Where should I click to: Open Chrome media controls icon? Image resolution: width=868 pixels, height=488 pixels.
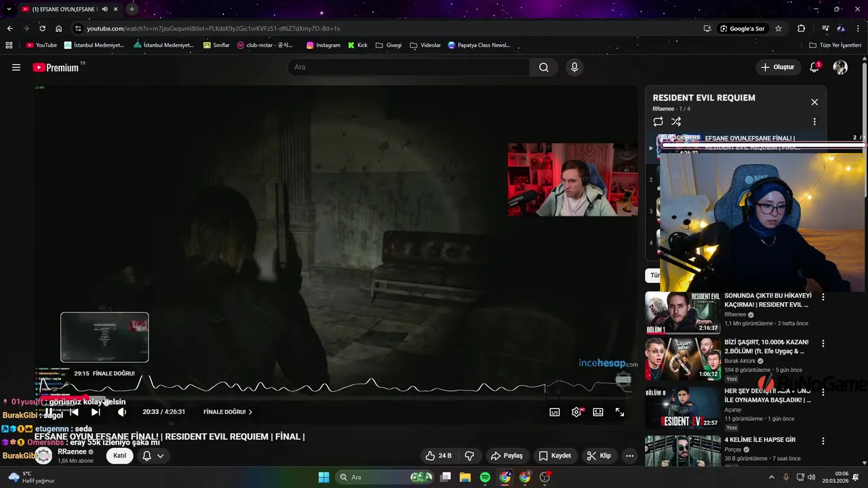(825, 28)
